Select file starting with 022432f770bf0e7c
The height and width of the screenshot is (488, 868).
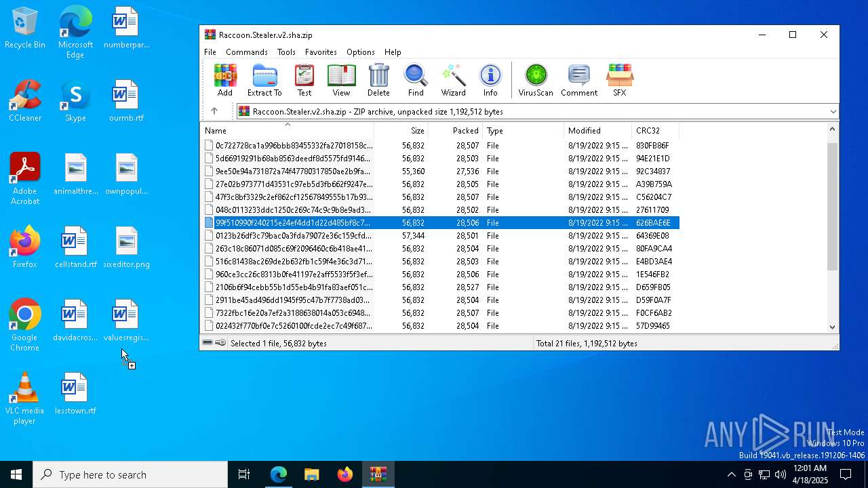[441, 325]
